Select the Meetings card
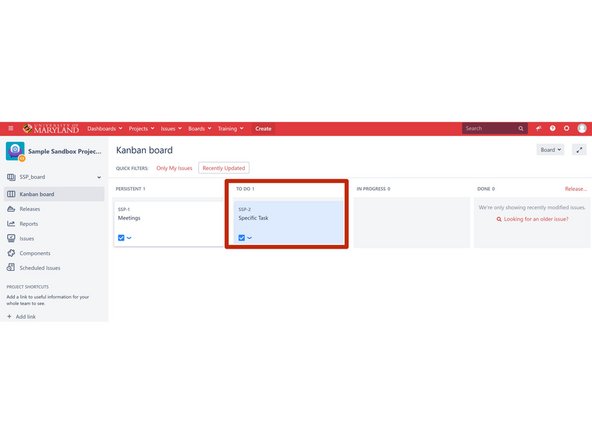 (x=169, y=224)
